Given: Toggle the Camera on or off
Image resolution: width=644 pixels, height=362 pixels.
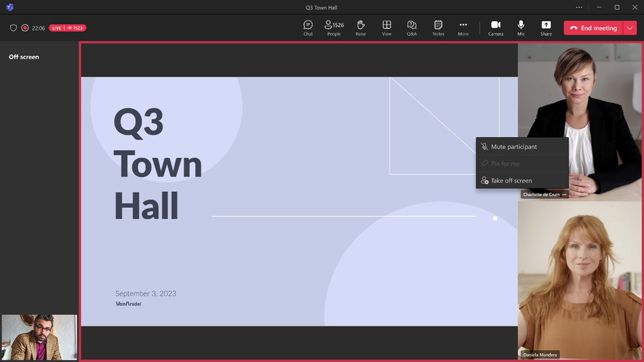Looking at the screenshot, I should [496, 28].
